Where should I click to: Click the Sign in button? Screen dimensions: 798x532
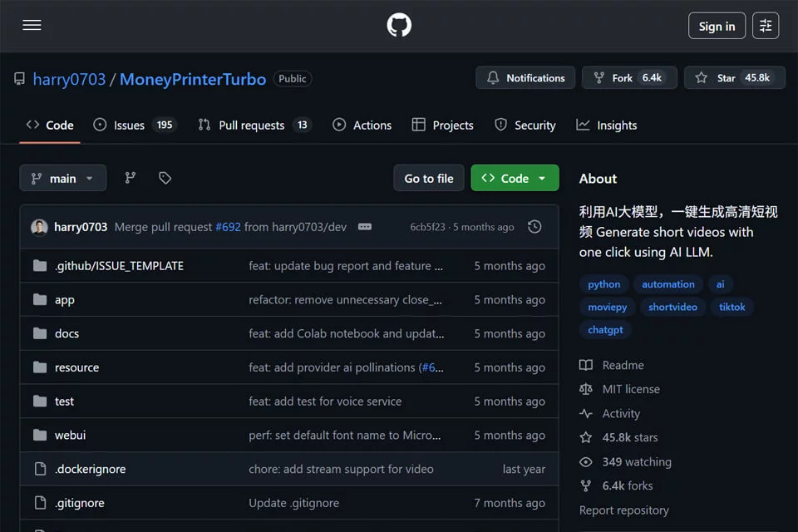coord(717,26)
